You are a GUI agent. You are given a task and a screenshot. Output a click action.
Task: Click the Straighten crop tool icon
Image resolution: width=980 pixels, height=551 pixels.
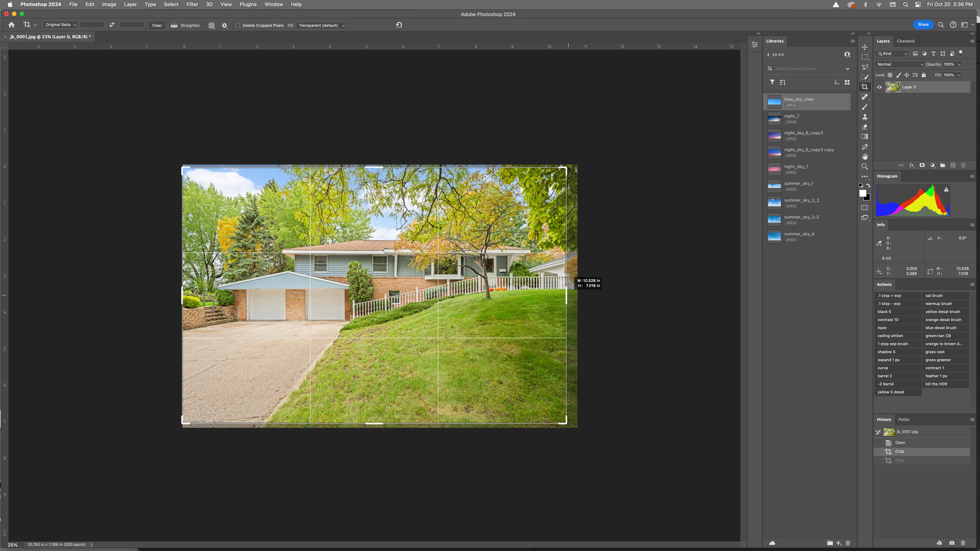[174, 25]
